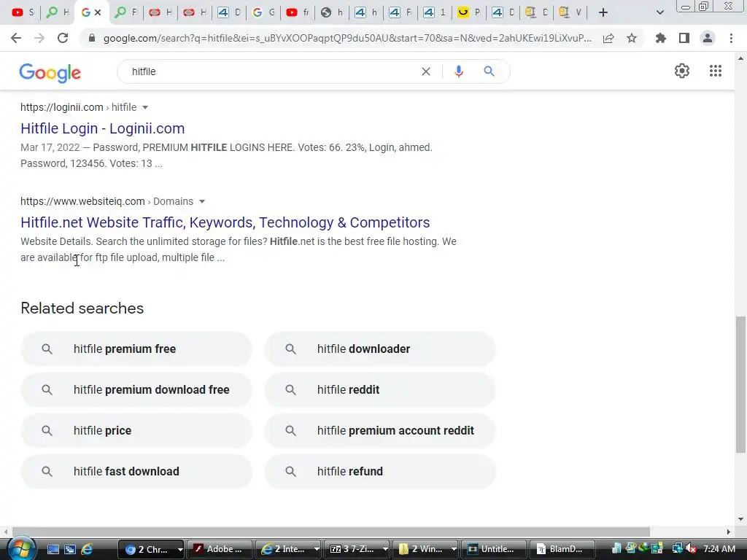Reload the current page
The image size is (747, 560).
63,38
